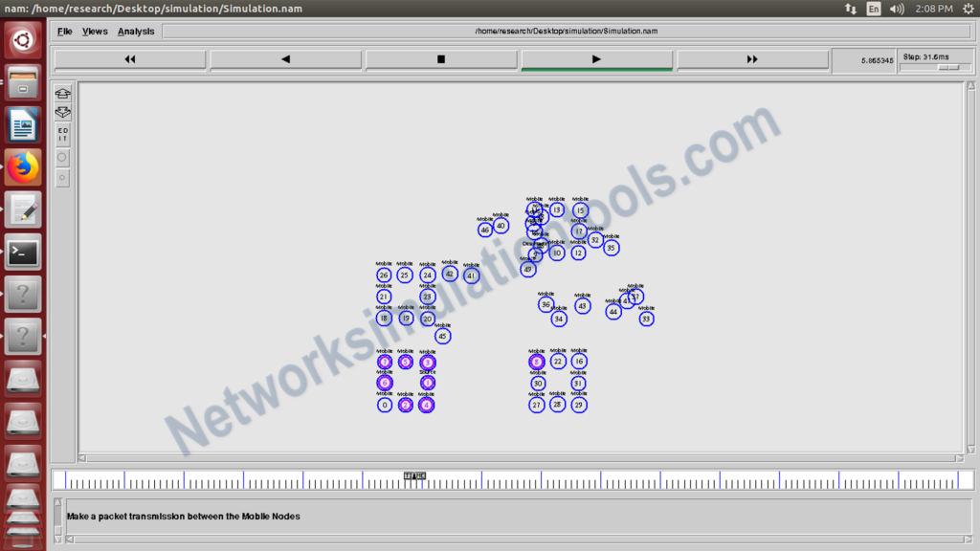Open the Terminal from the dock

[x=22, y=252]
